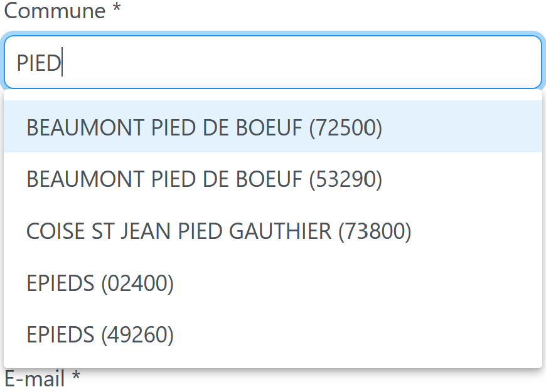Screen dimensions: 546x392
Task: Choose the fourth suggestion, EPIEDS (02400)
Action: pos(273,282)
